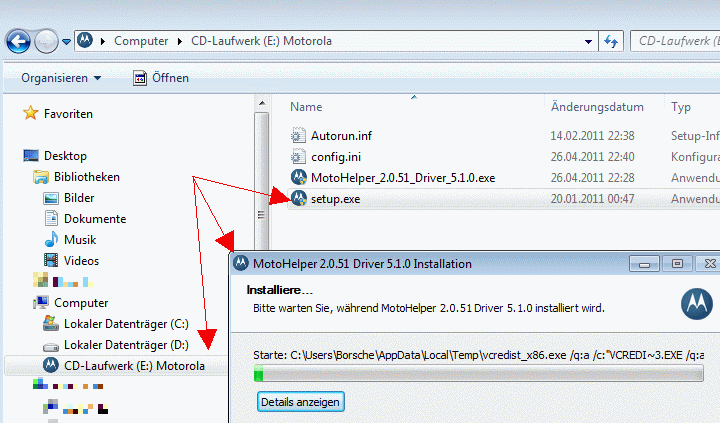This screenshot has width=720, height=423.
Task: Sort files by Änderungsdatum column
Action: 597,107
